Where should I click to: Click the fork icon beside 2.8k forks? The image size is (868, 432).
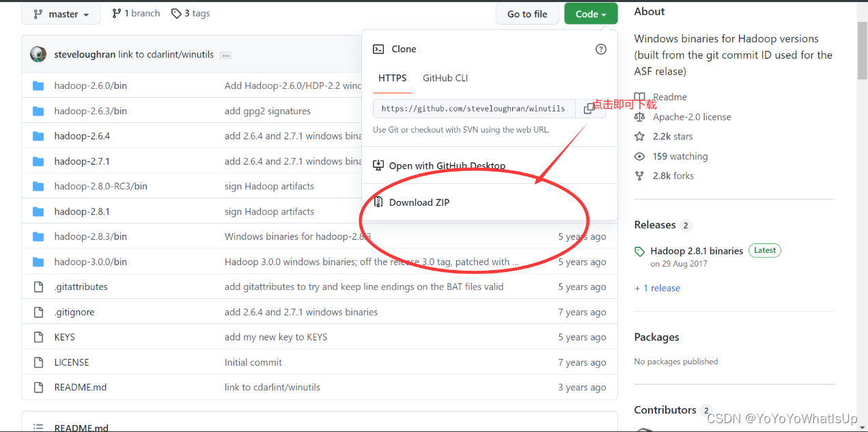[639, 176]
